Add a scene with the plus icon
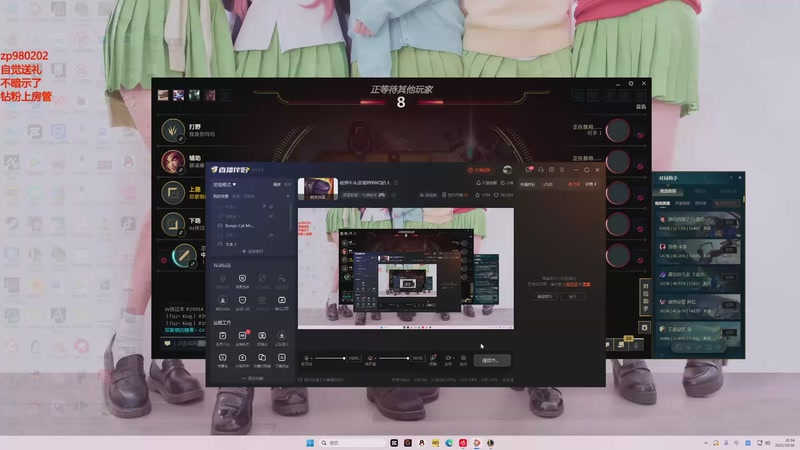Image resolution: width=800 pixels, height=450 pixels. tap(288, 196)
